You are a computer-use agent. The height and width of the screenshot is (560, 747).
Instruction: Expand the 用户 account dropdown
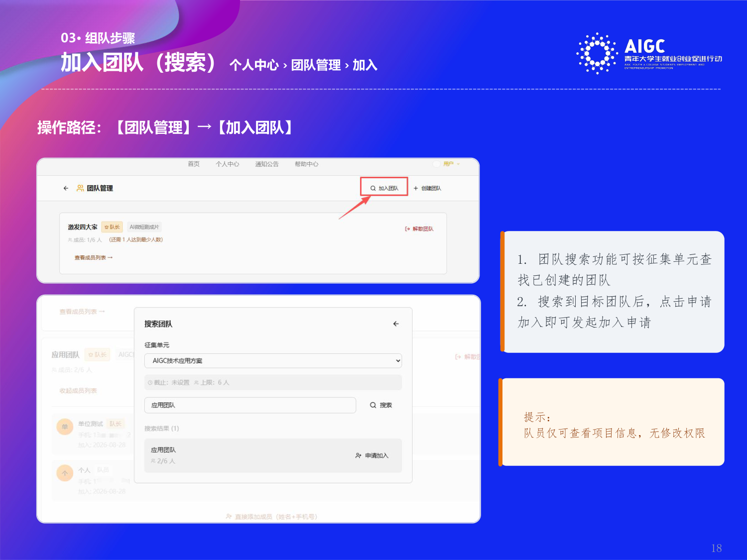[451, 164]
